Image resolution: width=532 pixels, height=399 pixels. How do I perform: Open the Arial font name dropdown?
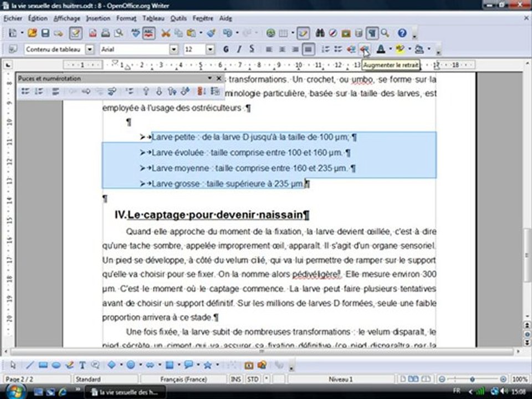pos(173,49)
